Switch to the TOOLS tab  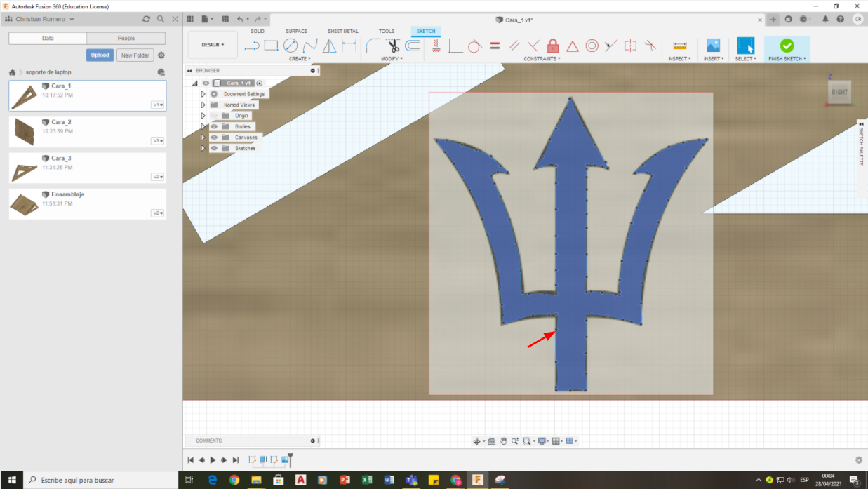(x=387, y=31)
